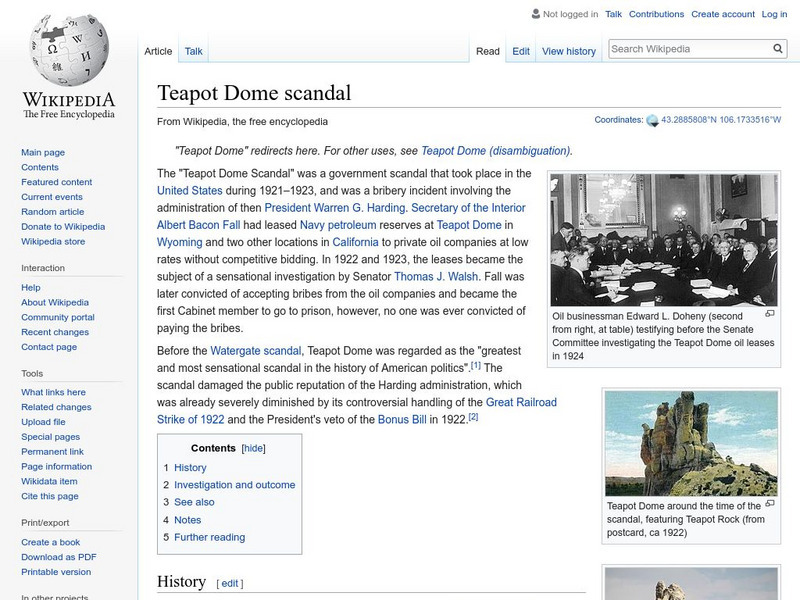This screenshot has height=600, width=800.
Task: Switch to the Talk tab
Action: (x=193, y=51)
